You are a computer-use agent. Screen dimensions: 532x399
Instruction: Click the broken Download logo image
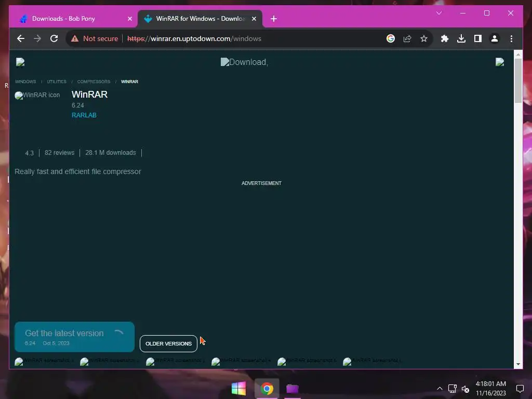pyautogui.click(x=244, y=62)
